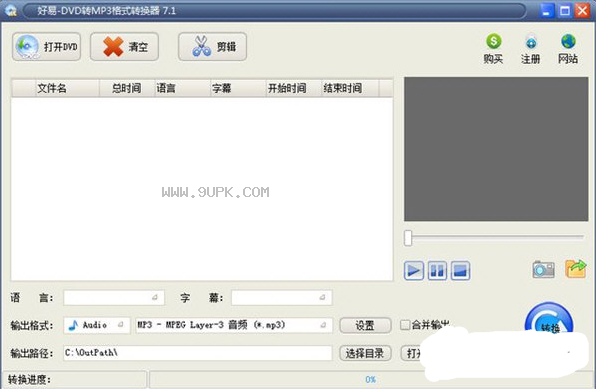Open the 剪辑 scissors editing tool
Viewport: 596px width, 389px height.
pyautogui.click(x=212, y=46)
